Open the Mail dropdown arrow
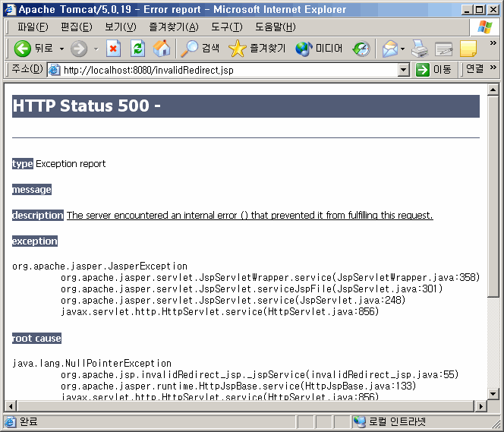The height and width of the screenshot is (432, 504). [402, 49]
